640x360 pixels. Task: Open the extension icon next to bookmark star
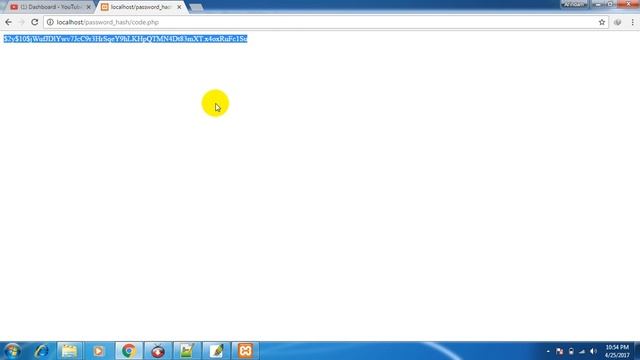click(x=618, y=22)
